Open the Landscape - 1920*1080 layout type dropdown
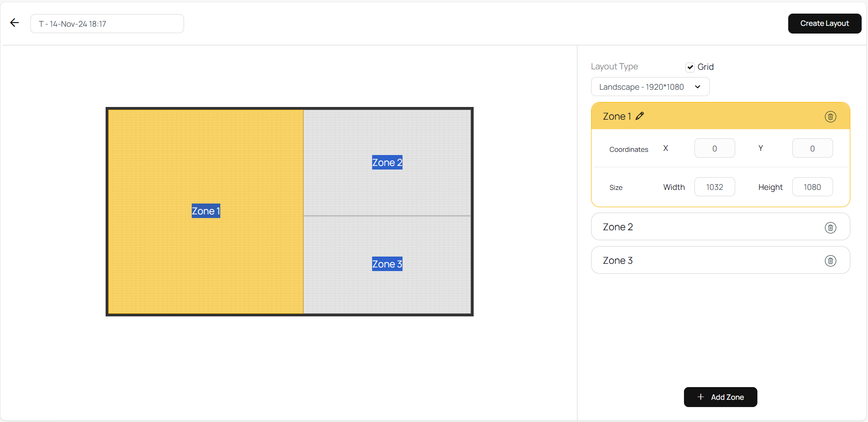Viewport: 868px width, 422px height. 650,87
